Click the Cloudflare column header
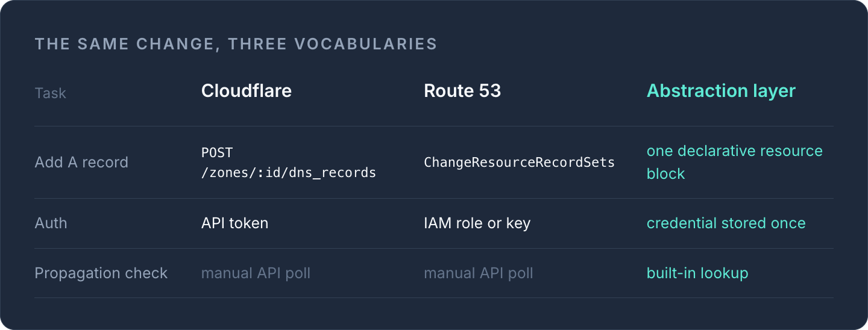 (247, 91)
